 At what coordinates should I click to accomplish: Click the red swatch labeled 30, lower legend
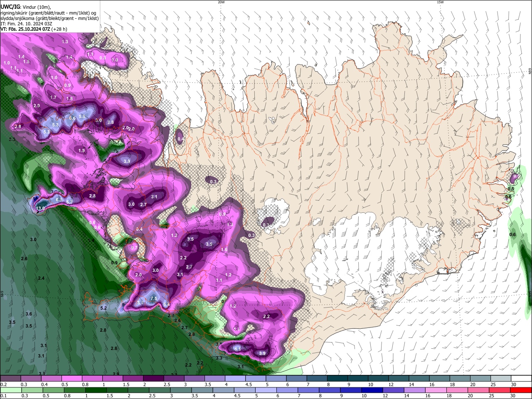pyautogui.click(x=520, y=390)
